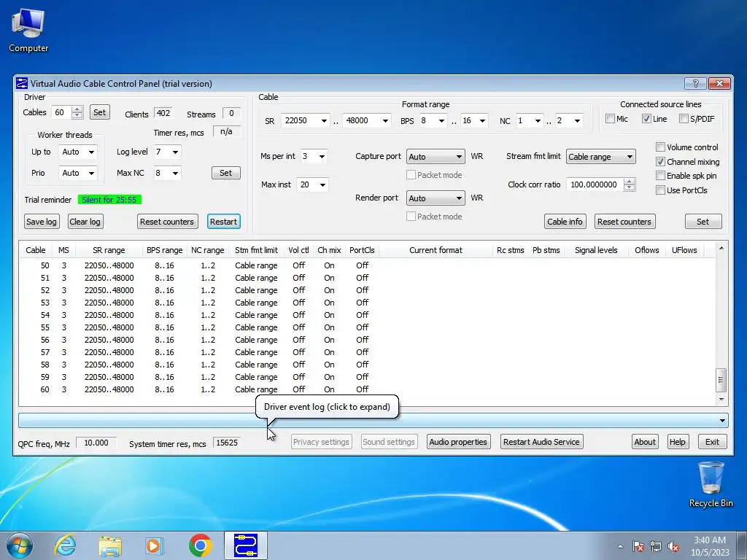Image resolution: width=747 pixels, height=560 pixels.
Task: Enable Volume control checkbox
Action: point(660,147)
